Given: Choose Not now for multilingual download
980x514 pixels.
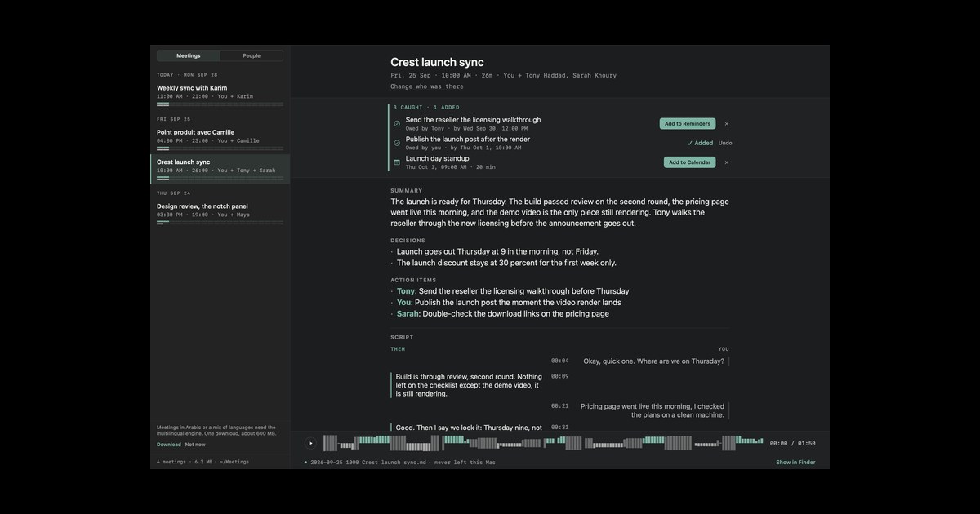Looking at the screenshot, I should click(195, 445).
